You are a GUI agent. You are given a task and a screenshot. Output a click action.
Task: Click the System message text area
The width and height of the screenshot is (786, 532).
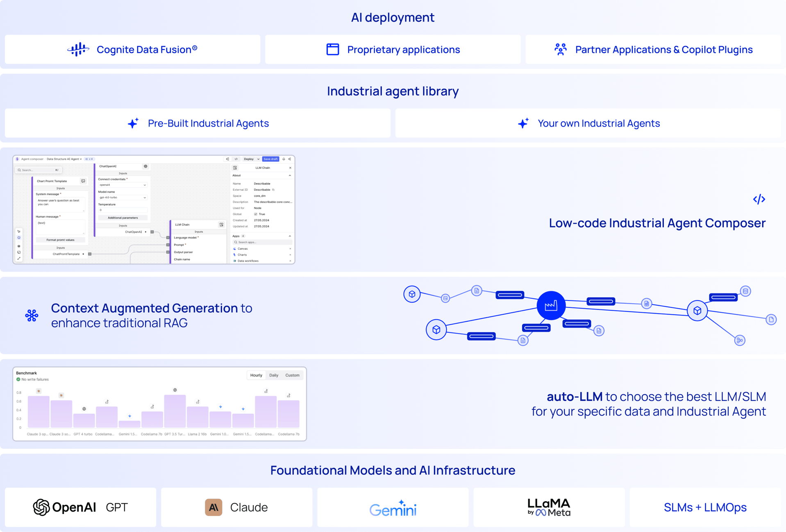click(60, 205)
